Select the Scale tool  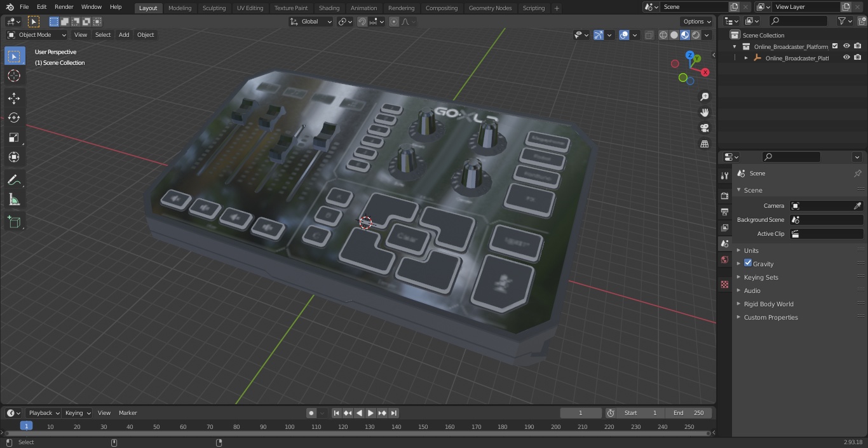pyautogui.click(x=14, y=137)
